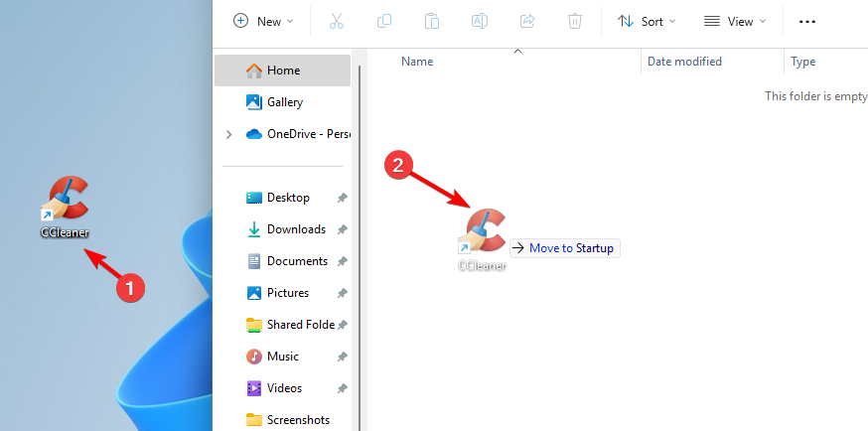The height and width of the screenshot is (431, 868).
Task: Click the Paste clipboard icon
Action: tap(432, 22)
